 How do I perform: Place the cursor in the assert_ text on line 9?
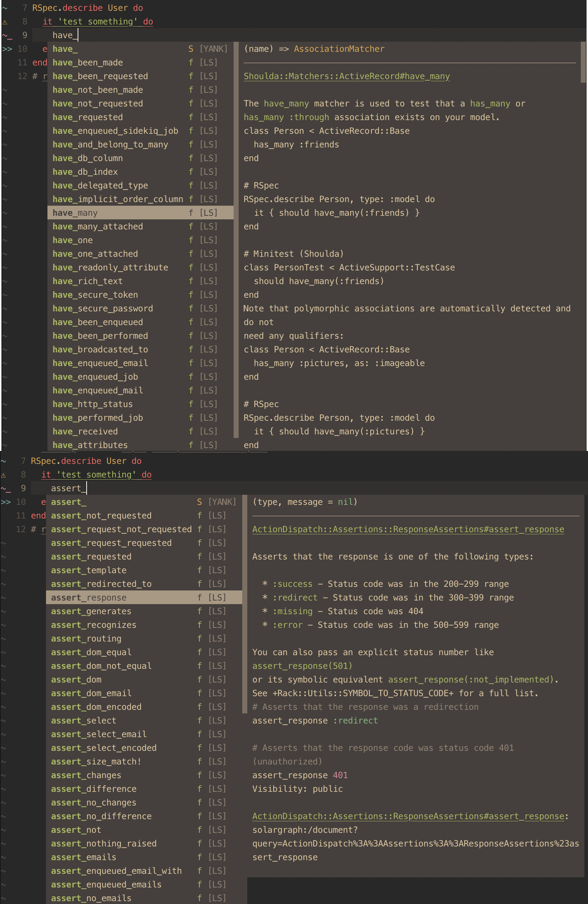tap(66, 488)
